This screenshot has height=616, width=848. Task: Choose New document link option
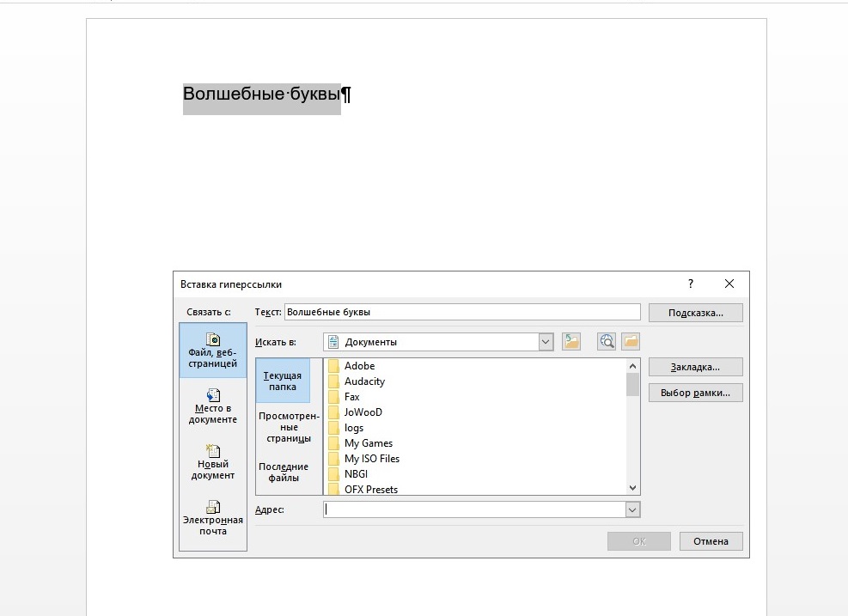(212, 462)
